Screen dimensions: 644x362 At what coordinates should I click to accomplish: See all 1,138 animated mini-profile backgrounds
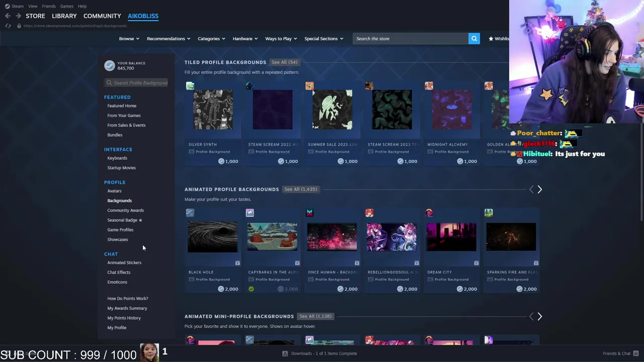point(315,316)
